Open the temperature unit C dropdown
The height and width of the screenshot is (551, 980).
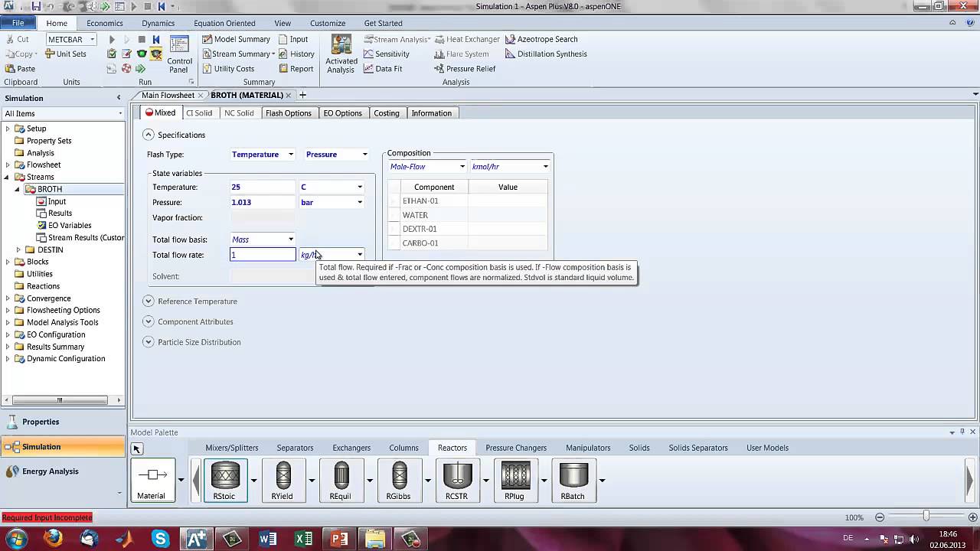click(359, 187)
